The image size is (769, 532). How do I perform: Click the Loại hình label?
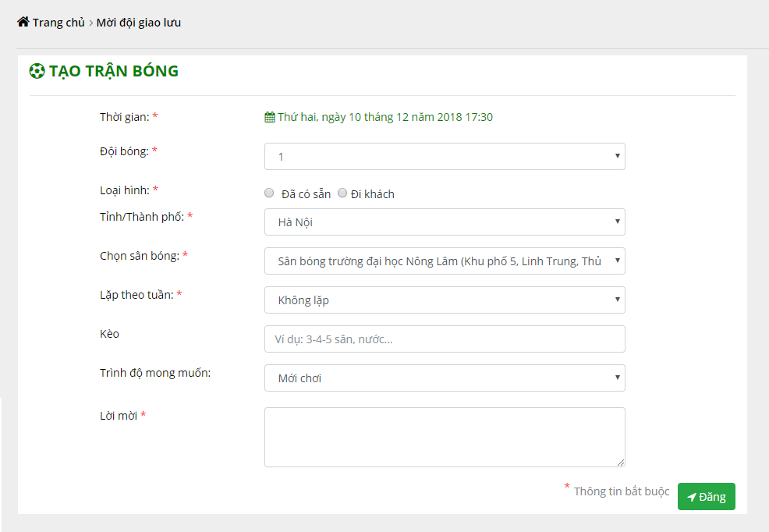click(x=125, y=191)
